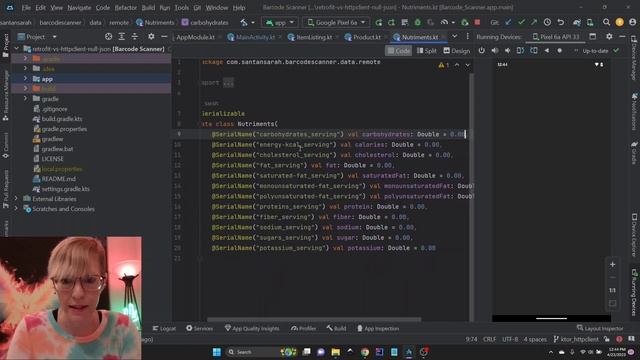Open the Tools menu
This screenshot has height=360, width=640.
coord(182,7)
